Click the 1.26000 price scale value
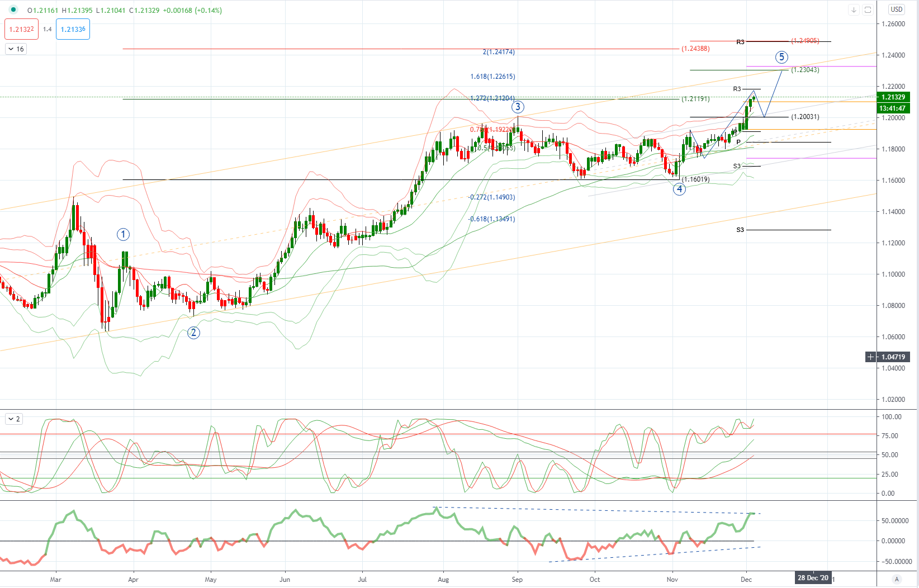The height and width of the screenshot is (588, 919). coord(893,24)
